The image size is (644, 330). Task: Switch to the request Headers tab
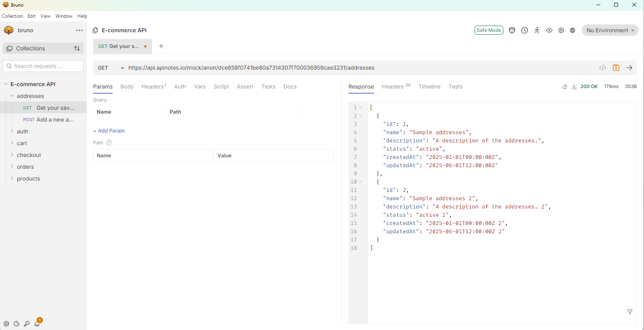click(154, 87)
